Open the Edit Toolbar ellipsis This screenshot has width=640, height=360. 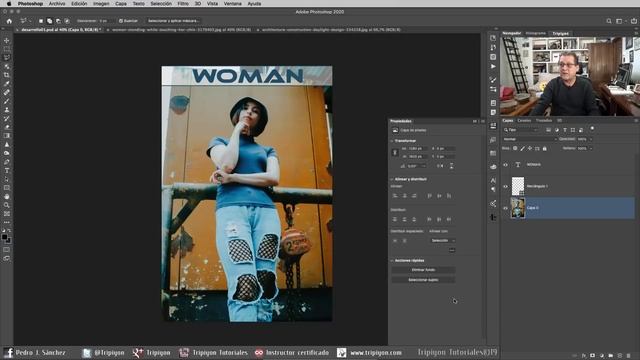tap(7, 222)
